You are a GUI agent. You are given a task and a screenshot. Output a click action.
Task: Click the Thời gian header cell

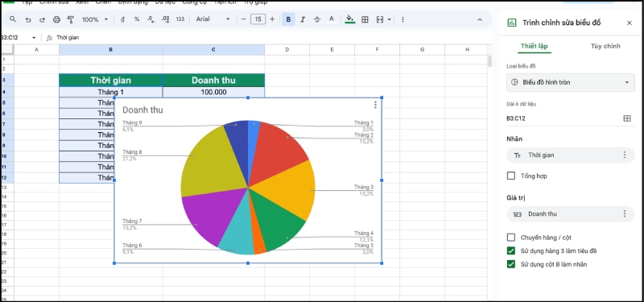tap(111, 80)
